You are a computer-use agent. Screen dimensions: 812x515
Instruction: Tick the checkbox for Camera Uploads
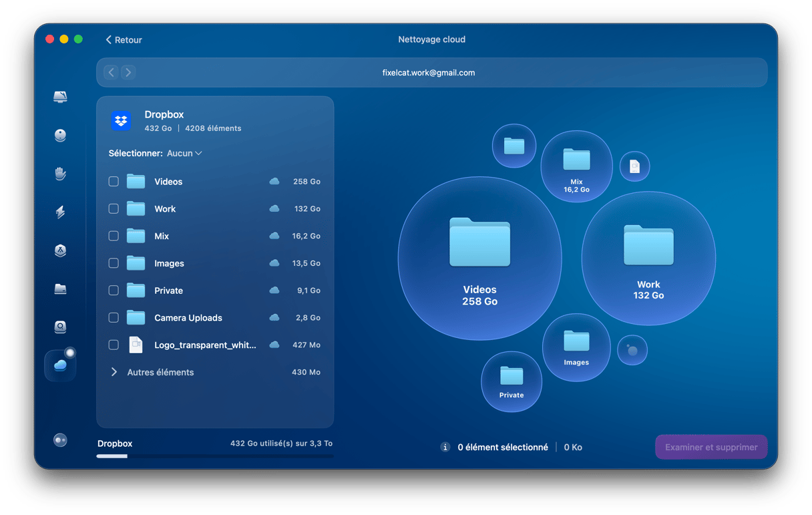(x=114, y=318)
